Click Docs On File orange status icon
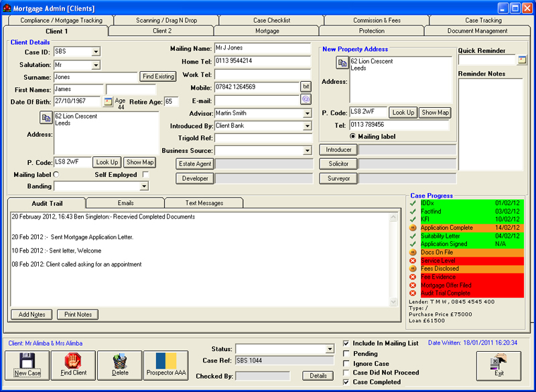Viewport: 536px width, 392px height. (x=413, y=252)
